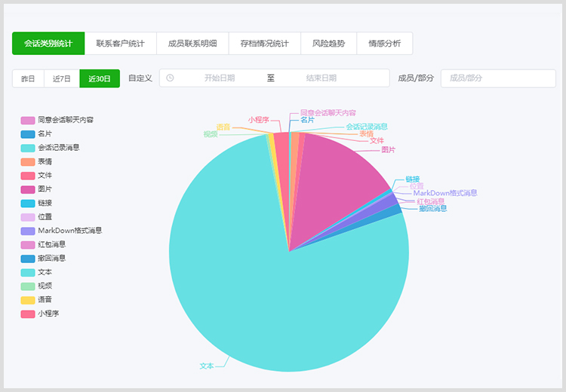Click the 视频 label above the pie
The height and width of the screenshot is (392, 566).
point(211,134)
